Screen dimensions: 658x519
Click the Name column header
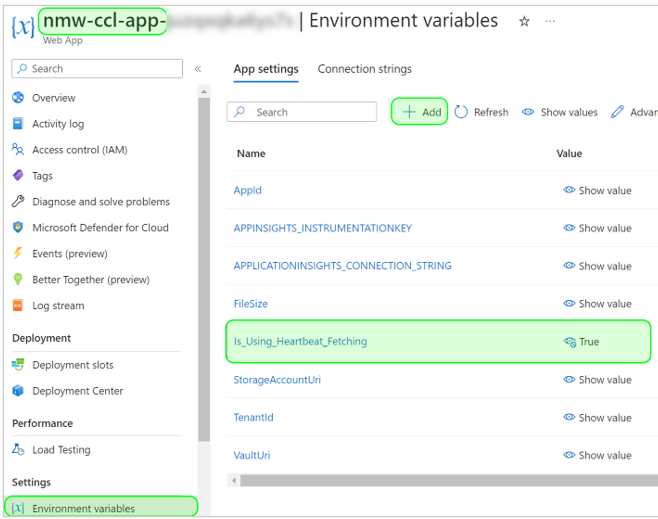pyautogui.click(x=251, y=154)
